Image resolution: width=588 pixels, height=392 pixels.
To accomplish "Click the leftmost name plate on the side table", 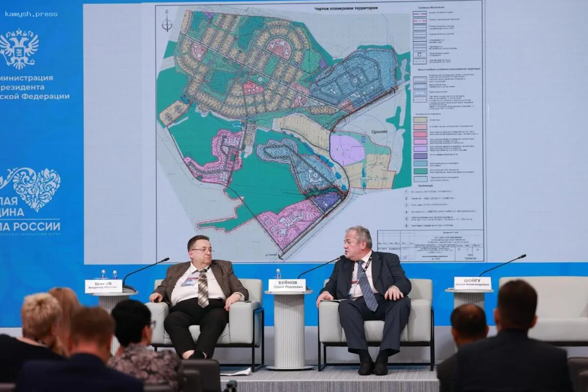I will coord(103,286).
